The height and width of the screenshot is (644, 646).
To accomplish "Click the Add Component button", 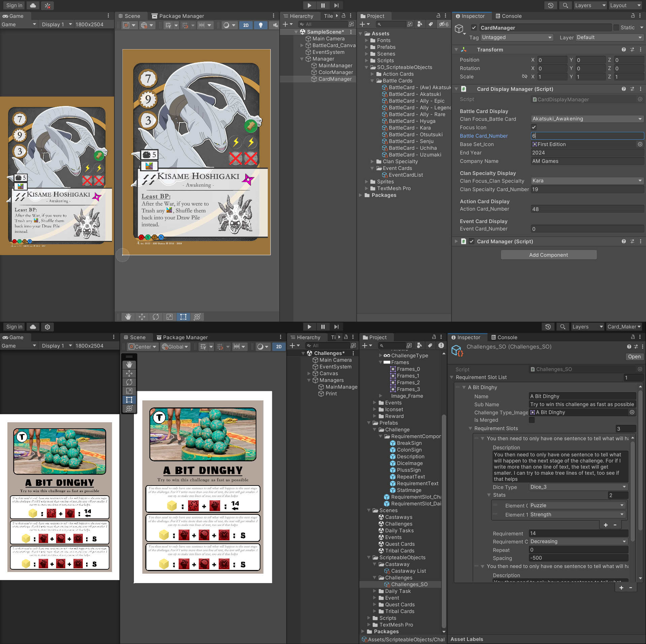I will pyautogui.click(x=549, y=255).
